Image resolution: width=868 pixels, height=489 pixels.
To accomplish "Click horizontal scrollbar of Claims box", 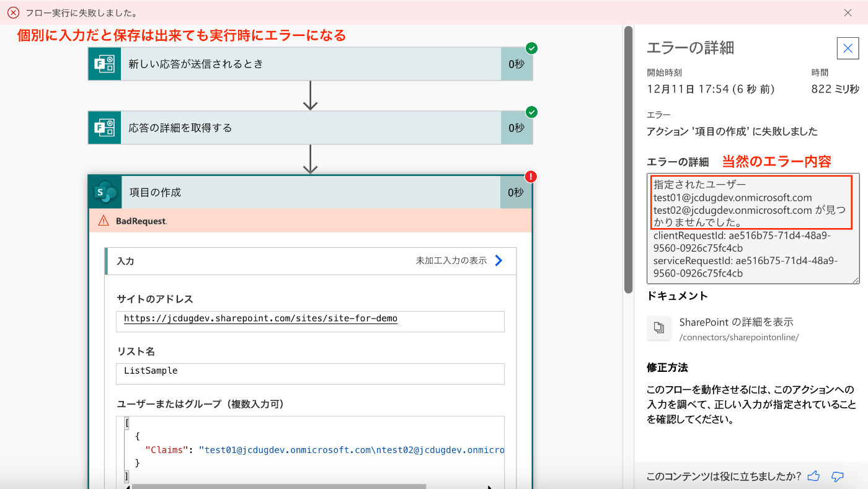I will pos(279,487).
